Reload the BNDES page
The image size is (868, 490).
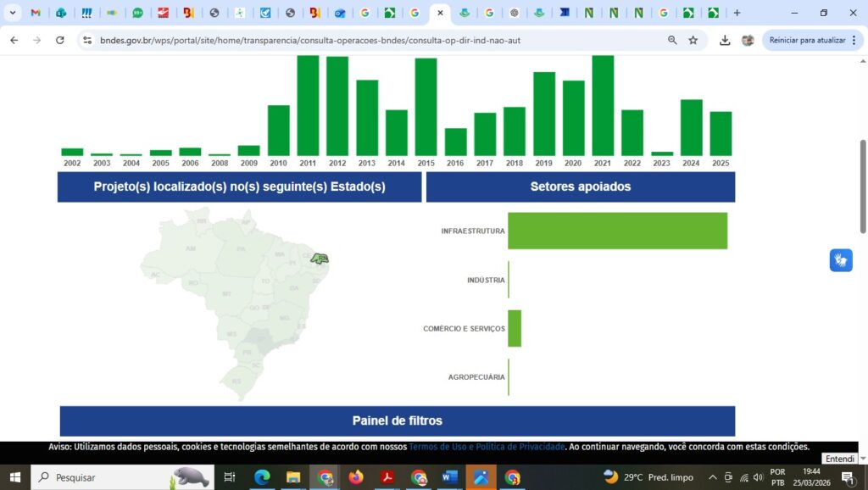tap(59, 40)
